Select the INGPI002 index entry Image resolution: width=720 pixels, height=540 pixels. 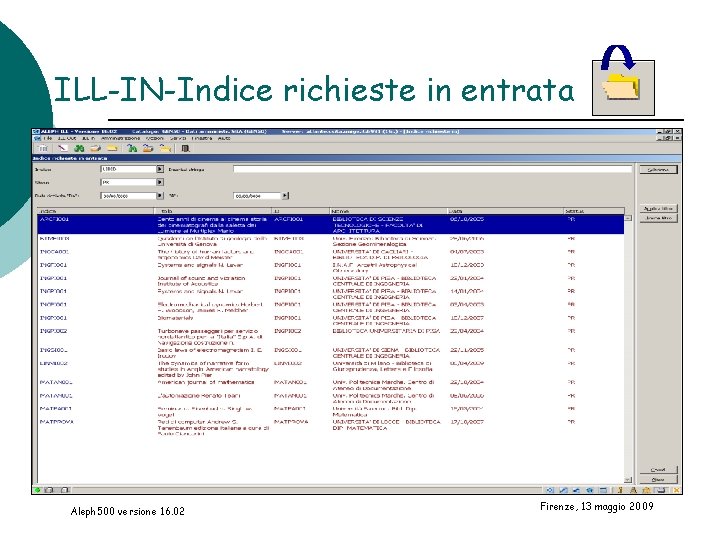tap(54, 331)
